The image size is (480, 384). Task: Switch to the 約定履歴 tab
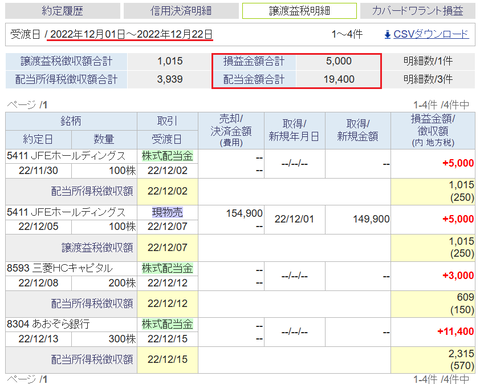(x=63, y=11)
